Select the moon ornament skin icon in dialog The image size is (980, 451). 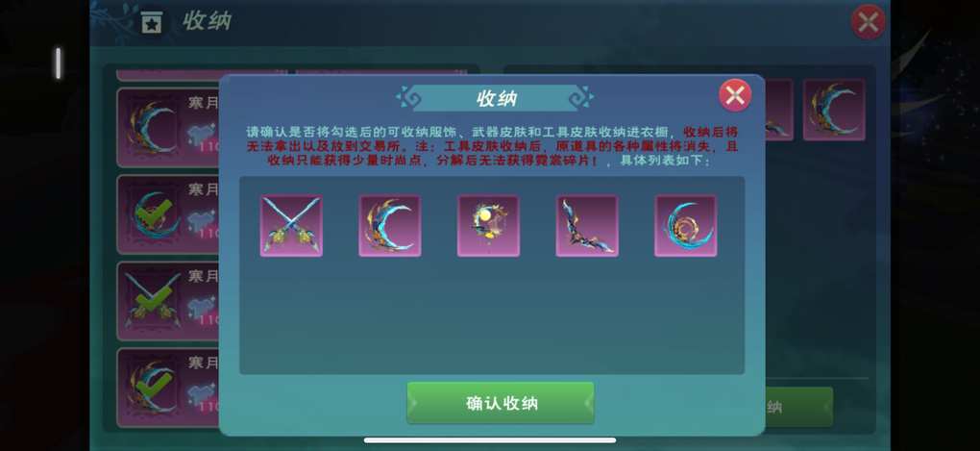click(x=488, y=226)
